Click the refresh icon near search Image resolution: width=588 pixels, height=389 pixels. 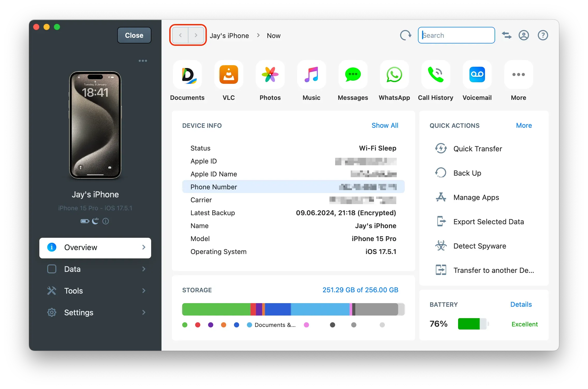click(406, 35)
